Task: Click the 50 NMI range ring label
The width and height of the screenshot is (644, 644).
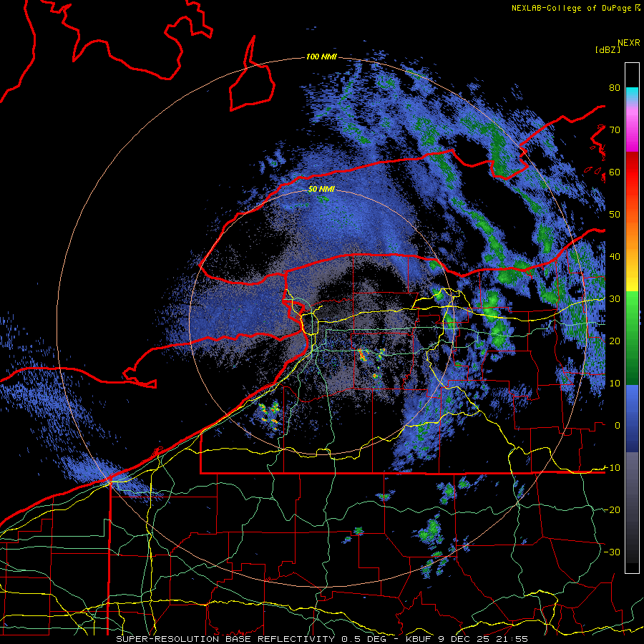Action: click(x=321, y=190)
